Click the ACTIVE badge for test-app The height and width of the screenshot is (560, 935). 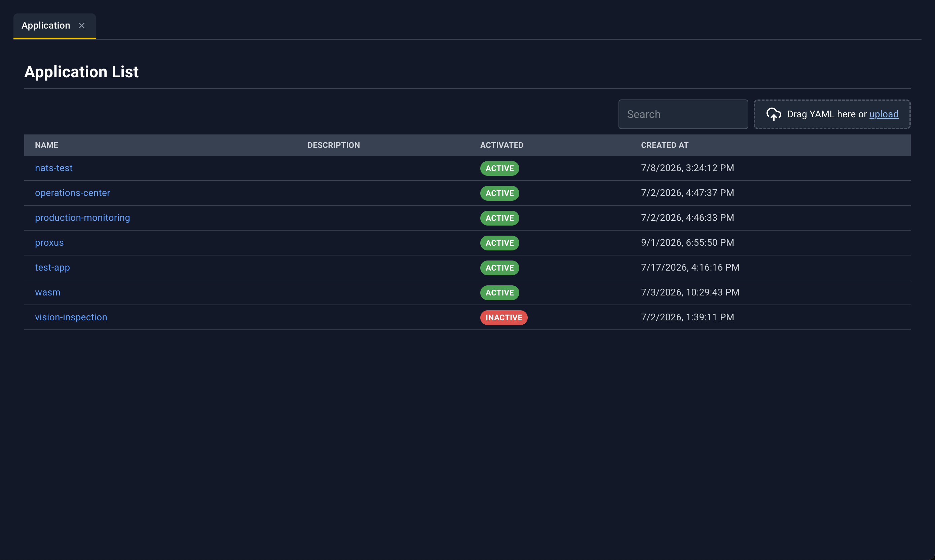[x=499, y=268]
